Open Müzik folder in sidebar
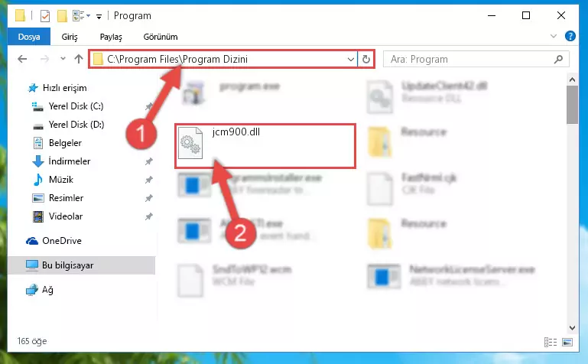588x364 pixels. click(60, 180)
